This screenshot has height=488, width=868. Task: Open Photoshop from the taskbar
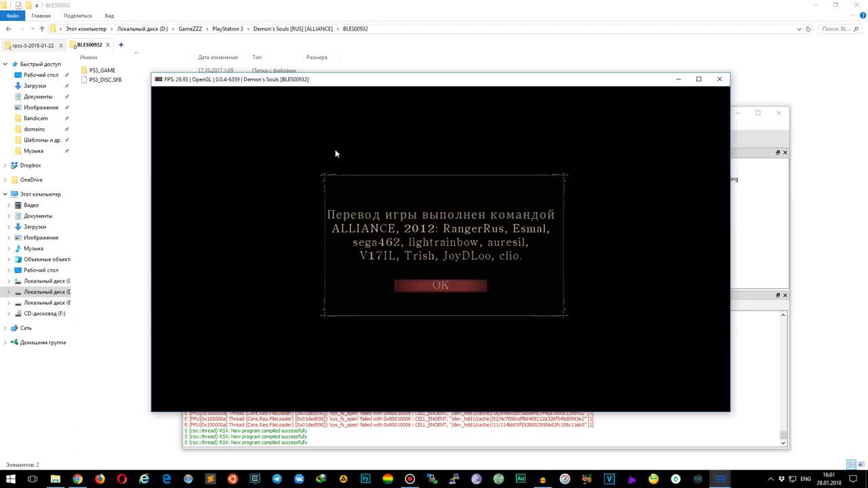pos(366,479)
